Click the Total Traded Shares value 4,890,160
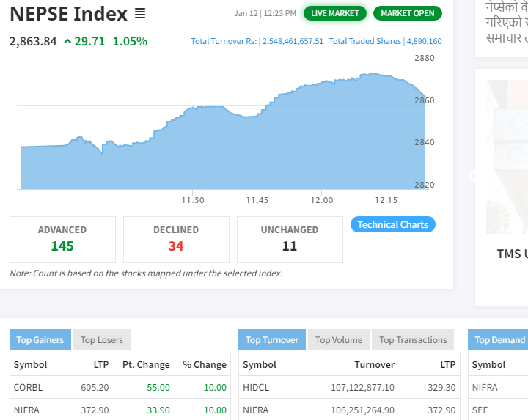Image resolution: width=528 pixels, height=420 pixels. coord(424,41)
